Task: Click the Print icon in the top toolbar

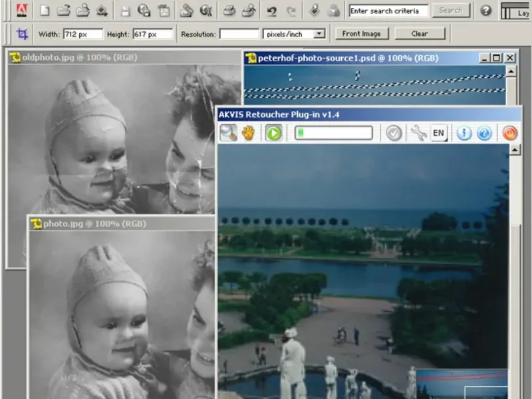Action: (229, 11)
